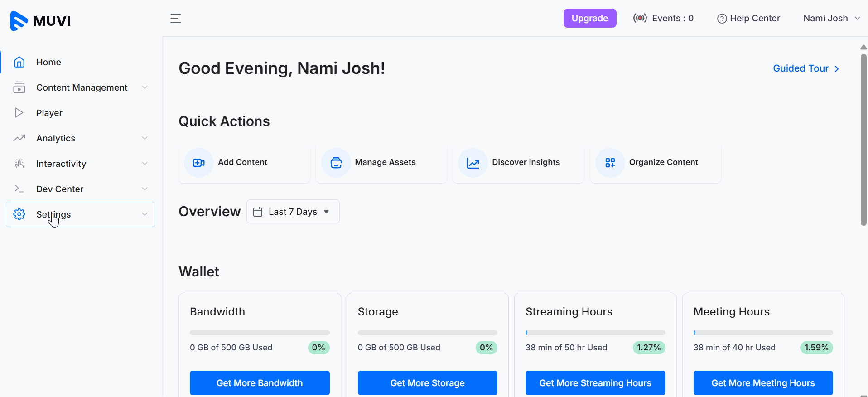The width and height of the screenshot is (868, 397).
Task: Click the Manage Assets icon
Action: tap(336, 163)
